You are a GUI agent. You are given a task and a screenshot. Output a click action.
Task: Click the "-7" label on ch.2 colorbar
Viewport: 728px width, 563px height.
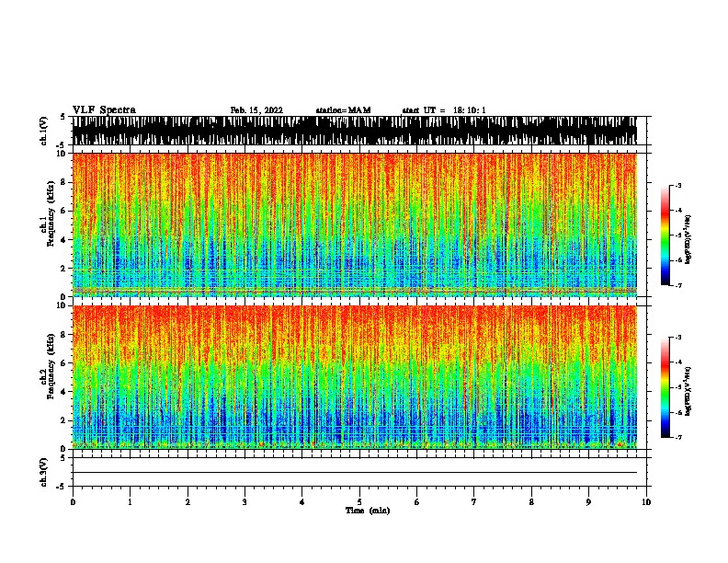pyautogui.click(x=678, y=438)
